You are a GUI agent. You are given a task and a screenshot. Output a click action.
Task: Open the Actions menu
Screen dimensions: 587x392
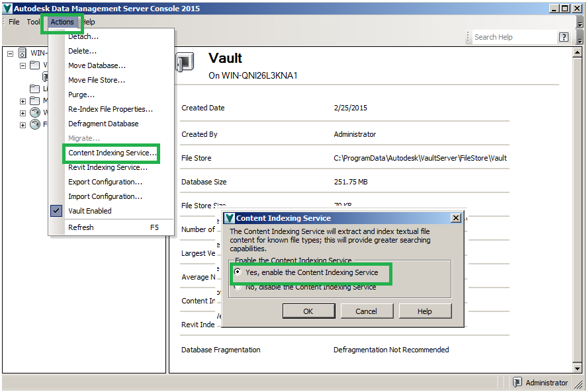tap(62, 22)
